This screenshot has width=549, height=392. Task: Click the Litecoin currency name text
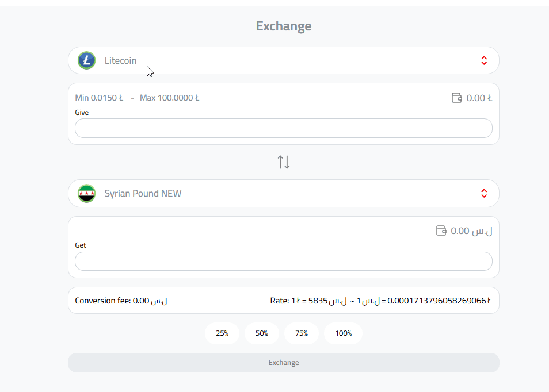[x=120, y=60]
